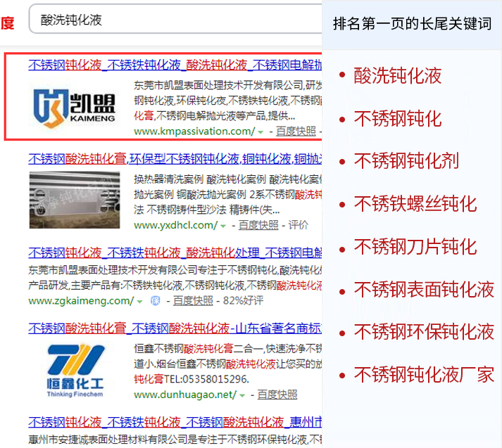
Task: Open the result titled 不锈钢酸洗钝化膏,环保型不锈钢钝化液
Action: point(175,159)
